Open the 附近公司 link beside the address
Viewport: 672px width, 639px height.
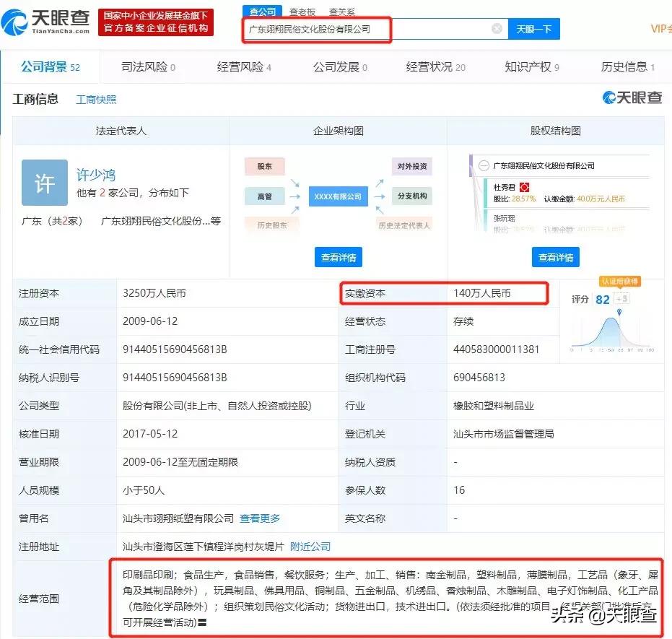click(310, 547)
